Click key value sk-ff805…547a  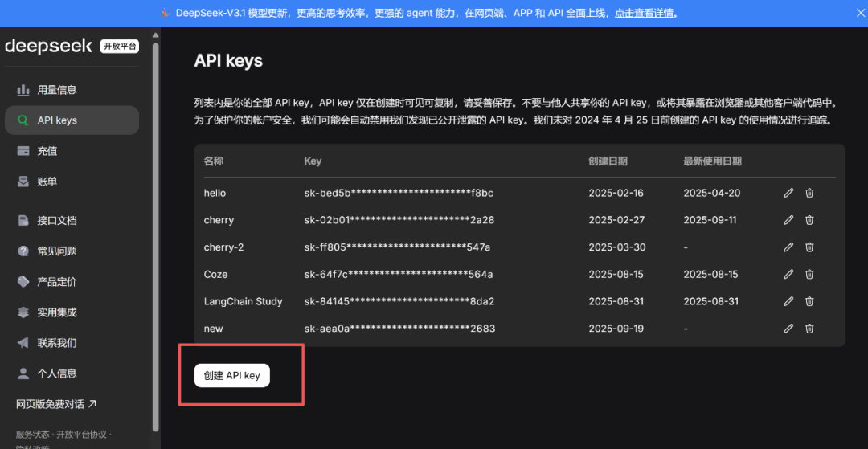pos(398,247)
